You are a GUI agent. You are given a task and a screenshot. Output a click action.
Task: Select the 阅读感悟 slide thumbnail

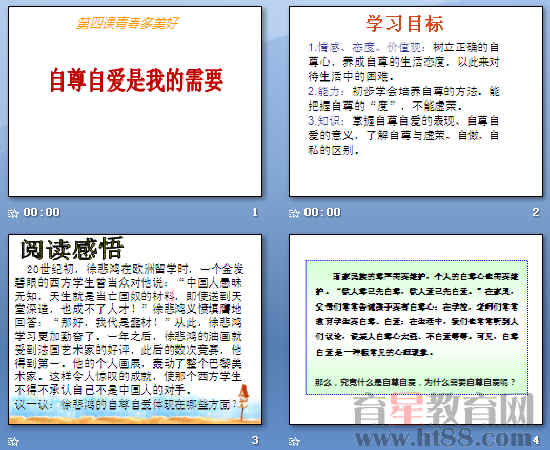coord(135,329)
